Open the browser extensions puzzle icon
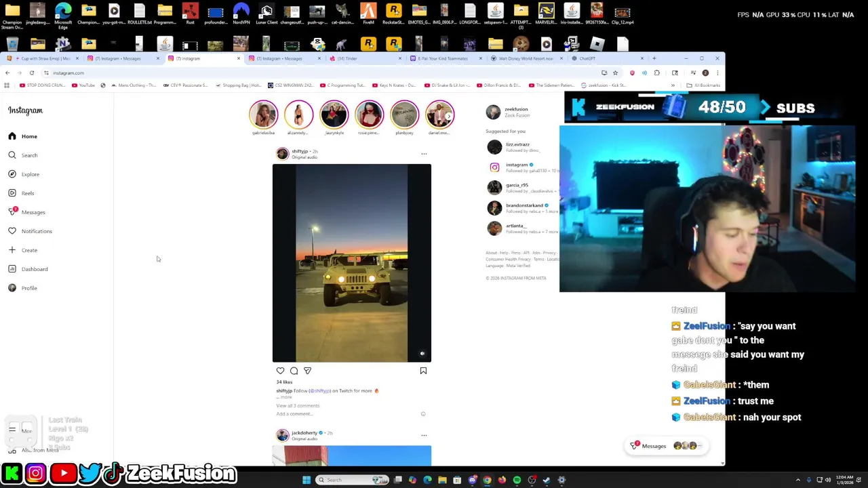This screenshot has width=868, height=488. tap(656, 73)
